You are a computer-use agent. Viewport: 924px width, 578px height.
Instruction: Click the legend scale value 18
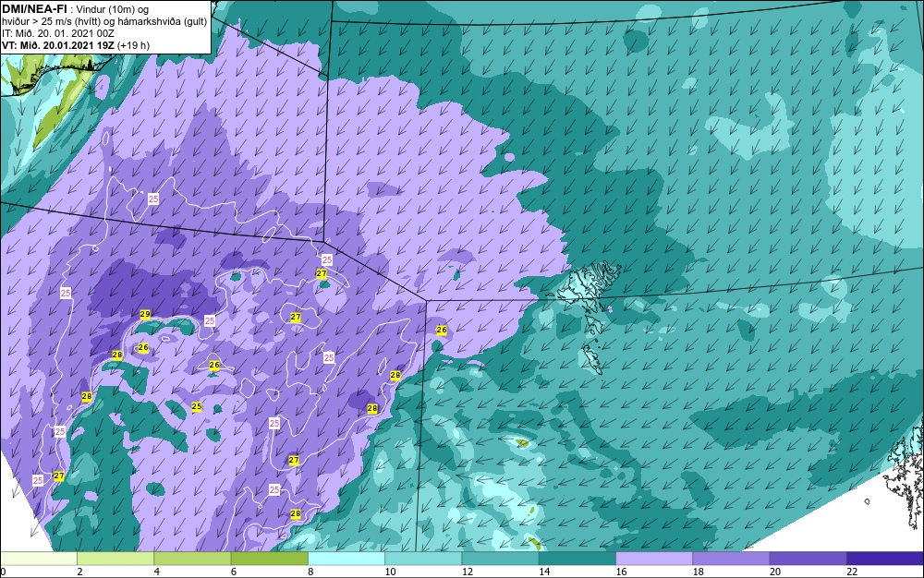[x=698, y=572]
